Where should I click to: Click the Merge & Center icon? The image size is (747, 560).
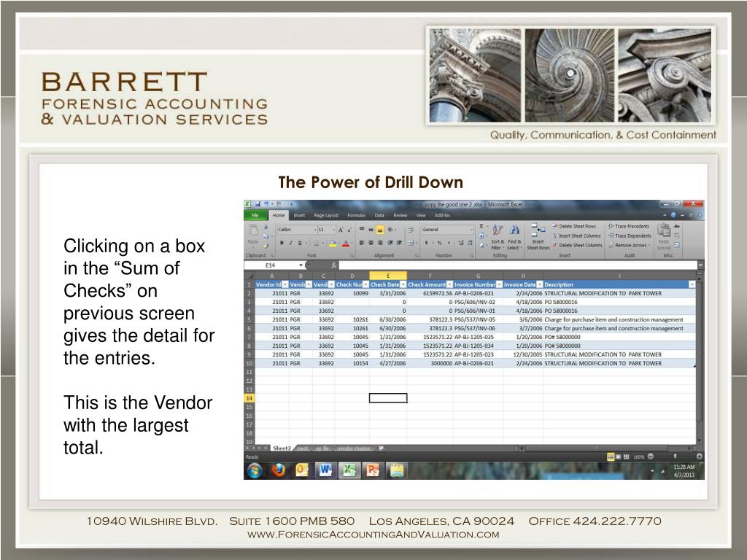tap(411, 243)
